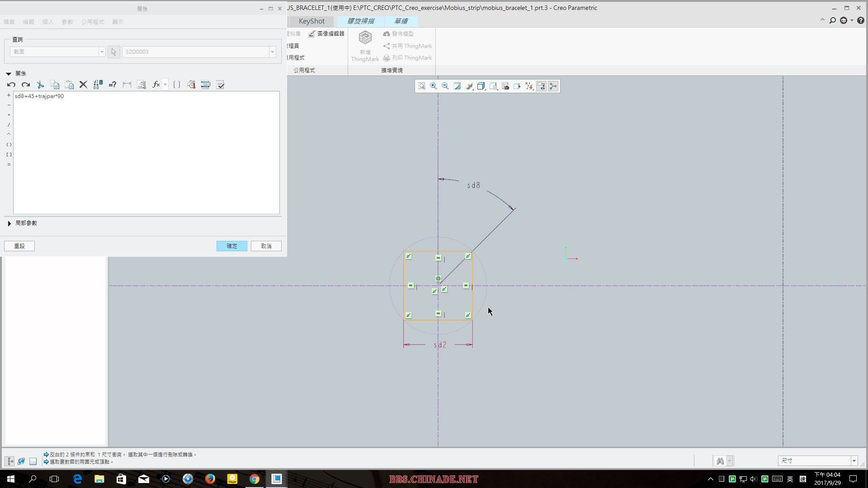Viewport: 868px width, 488px height.
Task: Open the 編輯 menu in relations dialog
Action: pyautogui.click(x=28, y=22)
